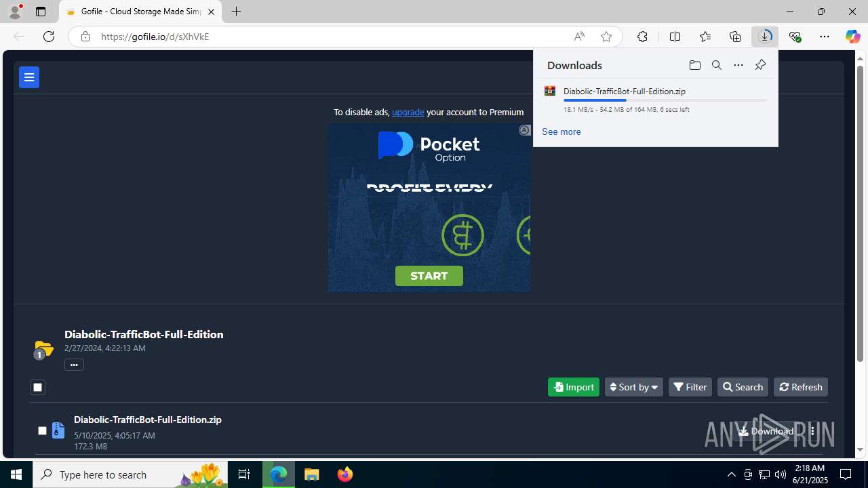Open the Extensions puzzle icon

tap(642, 37)
